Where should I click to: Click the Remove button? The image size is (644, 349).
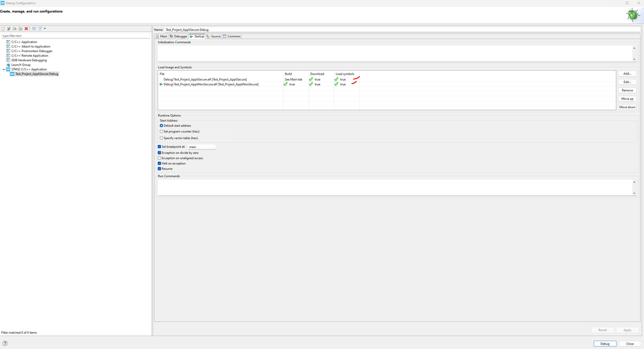click(627, 90)
